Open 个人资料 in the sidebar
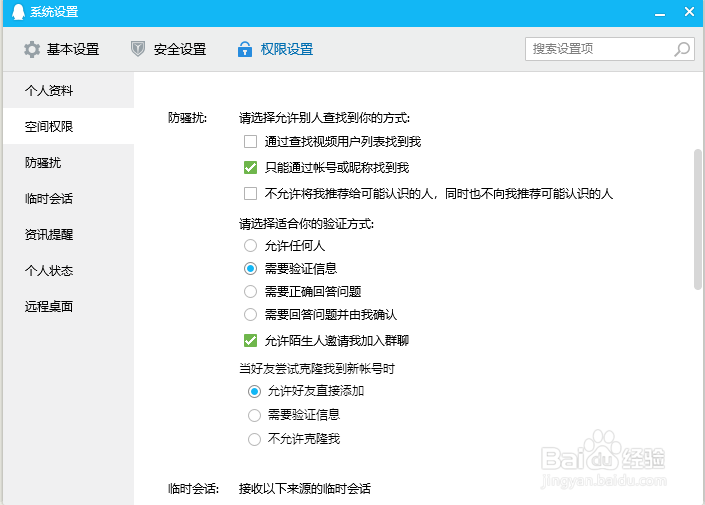 [x=68, y=90]
